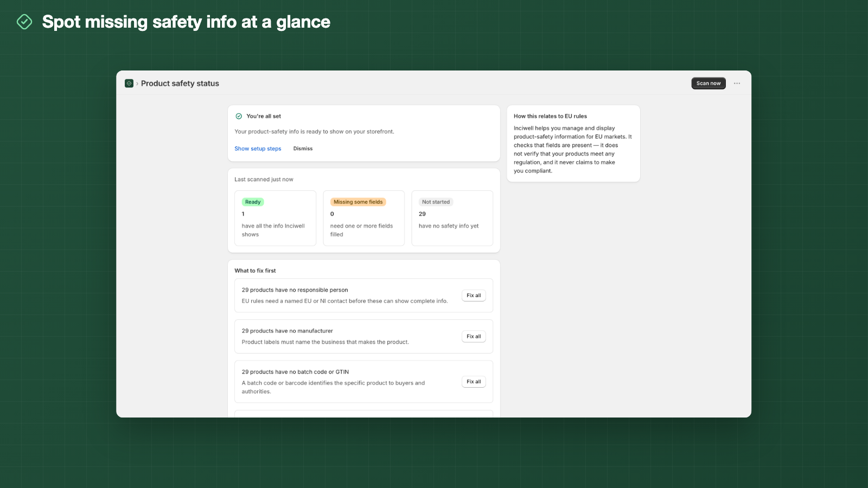Click the What to fix first heading

pyautogui.click(x=255, y=271)
